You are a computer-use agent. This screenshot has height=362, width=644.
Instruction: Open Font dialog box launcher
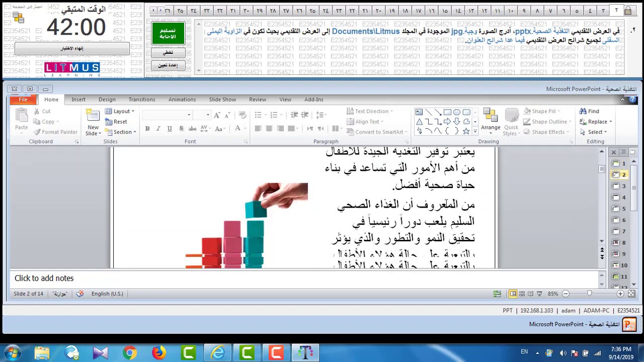[246, 142]
